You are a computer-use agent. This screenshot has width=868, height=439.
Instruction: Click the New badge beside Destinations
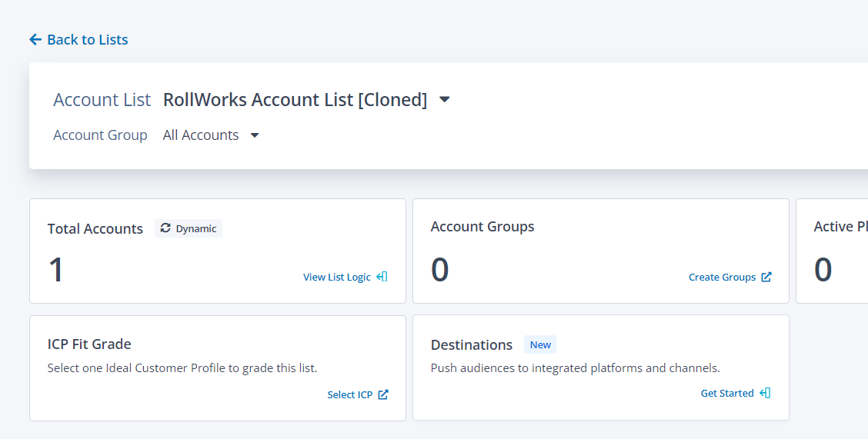coord(540,344)
